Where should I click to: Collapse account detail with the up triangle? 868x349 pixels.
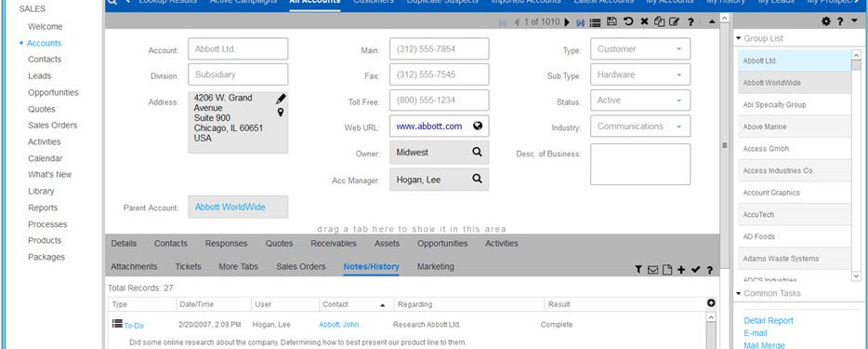click(x=712, y=21)
